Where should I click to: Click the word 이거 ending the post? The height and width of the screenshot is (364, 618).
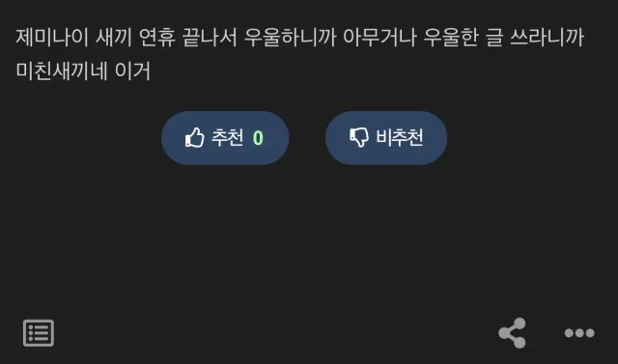(x=133, y=70)
